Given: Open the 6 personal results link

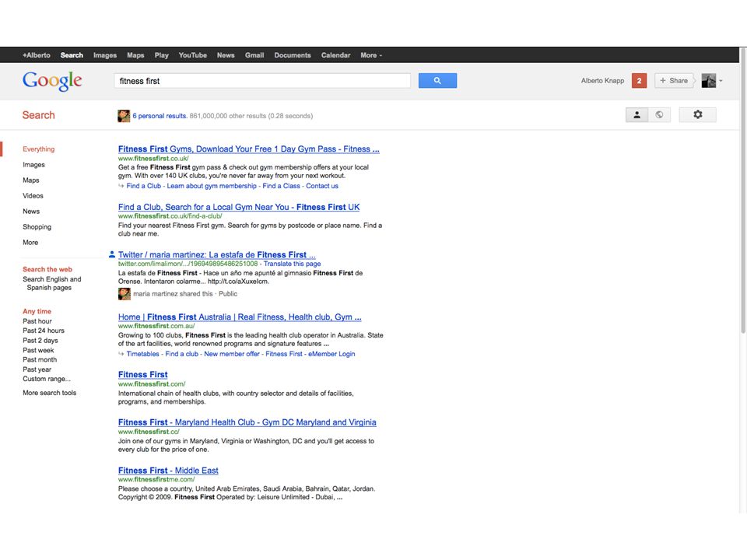Looking at the screenshot, I should (x=160, y=116).
